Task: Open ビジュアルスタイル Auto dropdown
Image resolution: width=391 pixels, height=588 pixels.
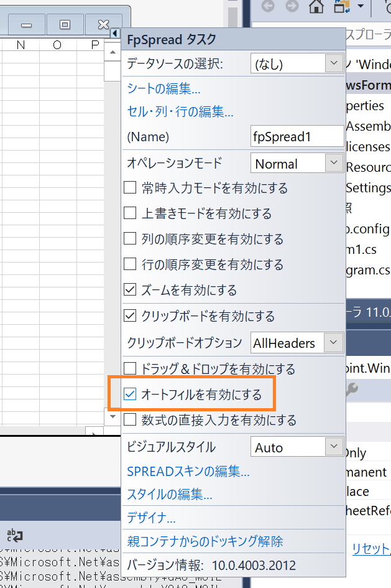Action: tap(334, 447)
